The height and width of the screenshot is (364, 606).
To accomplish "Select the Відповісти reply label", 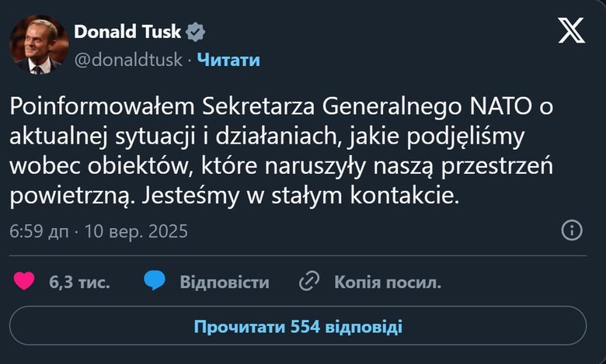I will (225, 283).
